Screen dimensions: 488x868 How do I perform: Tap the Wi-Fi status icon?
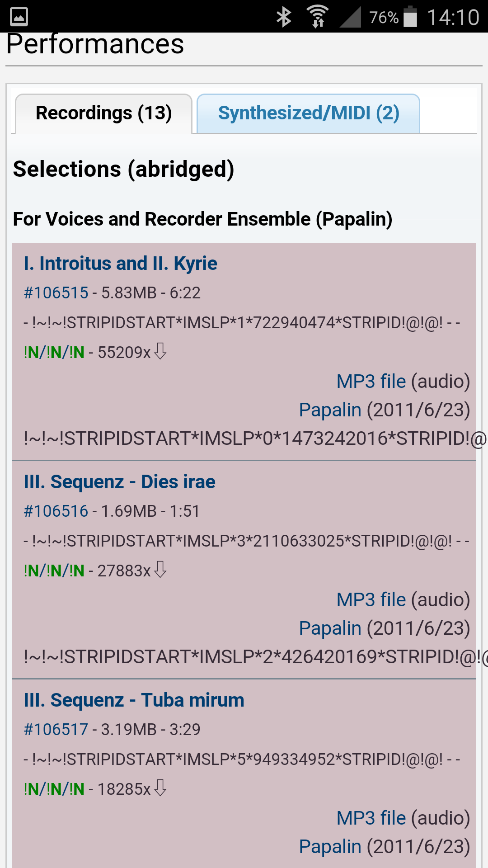point(318,17)
